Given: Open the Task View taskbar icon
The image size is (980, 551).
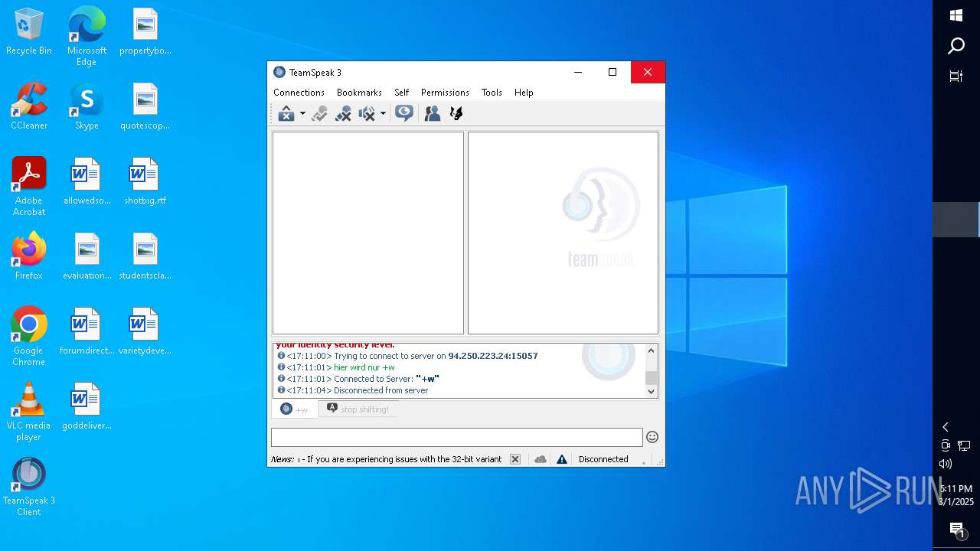Looking at the screenshot, I should pyautogui.click(x=956, y=76).
